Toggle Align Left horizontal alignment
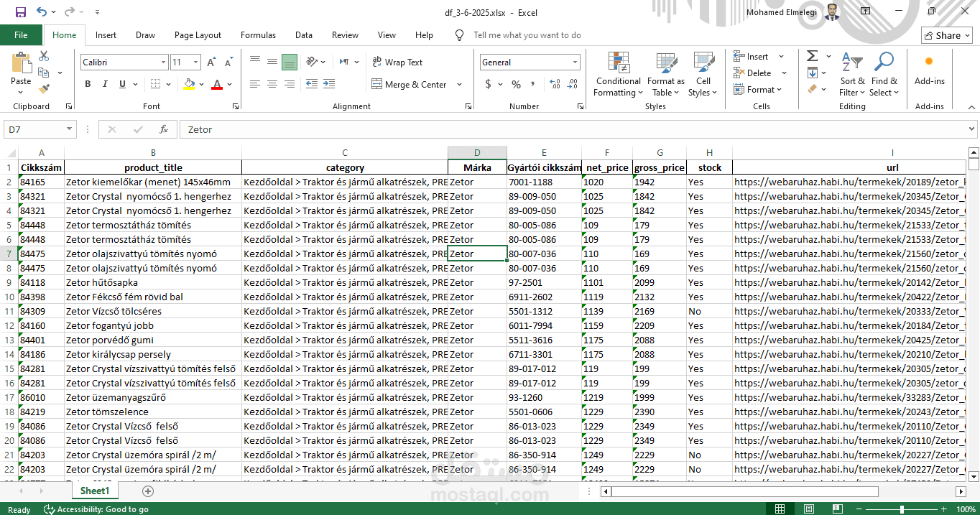This screenshot has width=980, height=515. 255,84
